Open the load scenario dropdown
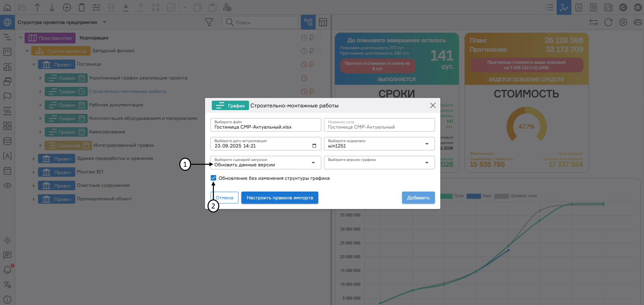Image resolution: width=644 pixels, height=305 pixels. (x=265, y=163)
